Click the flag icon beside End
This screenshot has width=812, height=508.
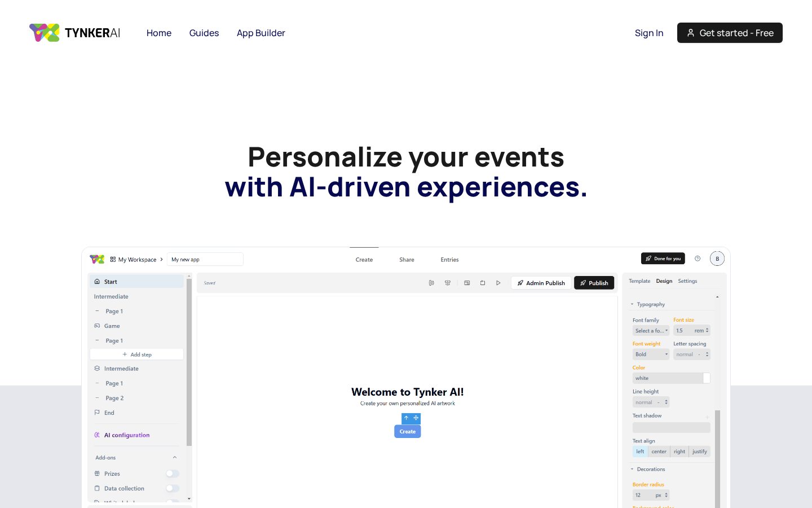(x=97, y=413)
